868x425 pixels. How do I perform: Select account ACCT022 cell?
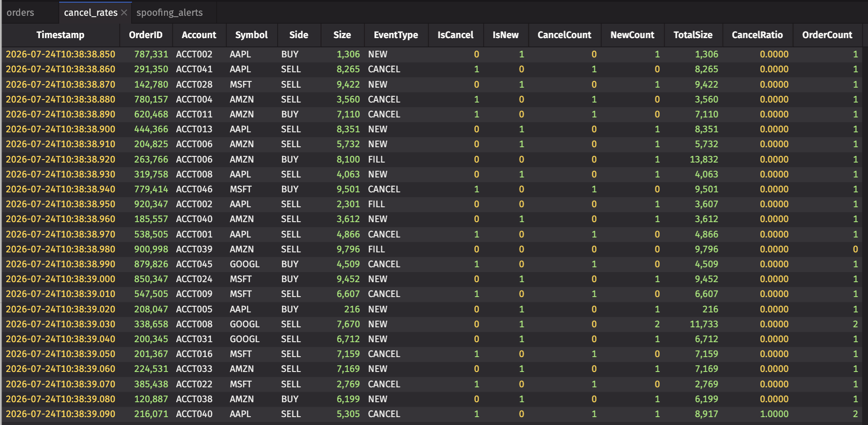[199, 384]
